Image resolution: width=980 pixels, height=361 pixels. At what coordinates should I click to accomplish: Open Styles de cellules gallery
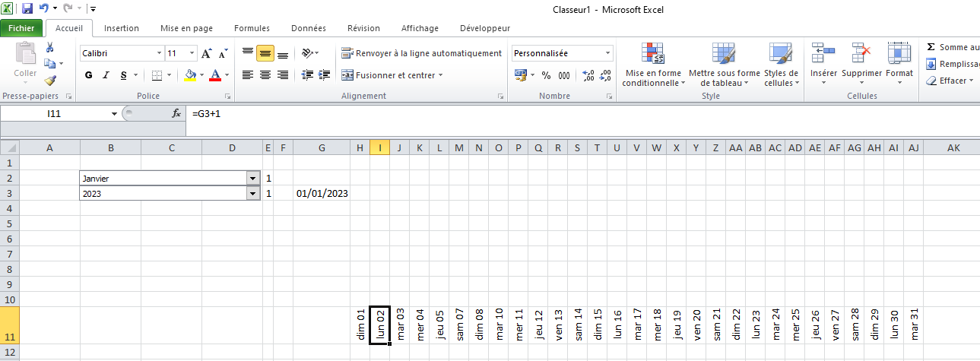click(x=782, y=64)
